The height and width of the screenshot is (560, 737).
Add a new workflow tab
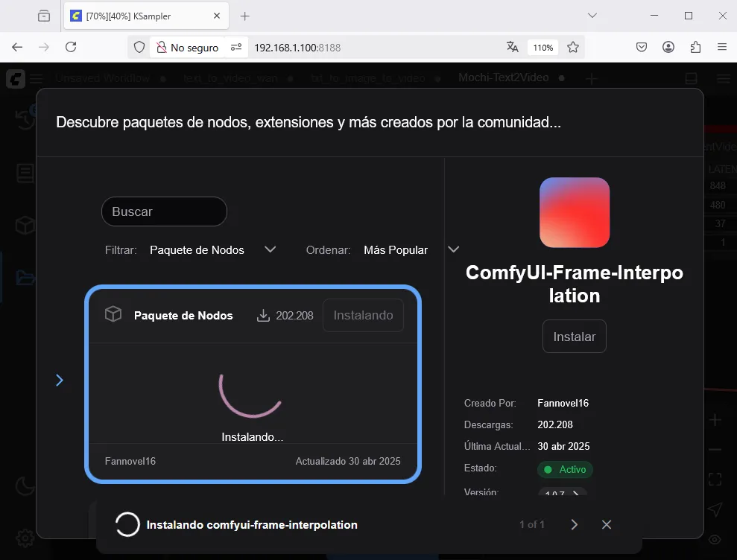point(592,79)
